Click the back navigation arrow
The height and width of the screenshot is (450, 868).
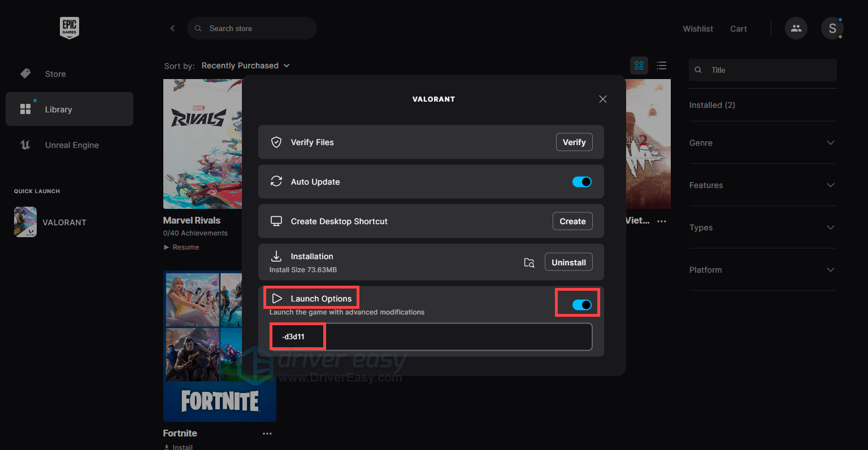(172, 28)
